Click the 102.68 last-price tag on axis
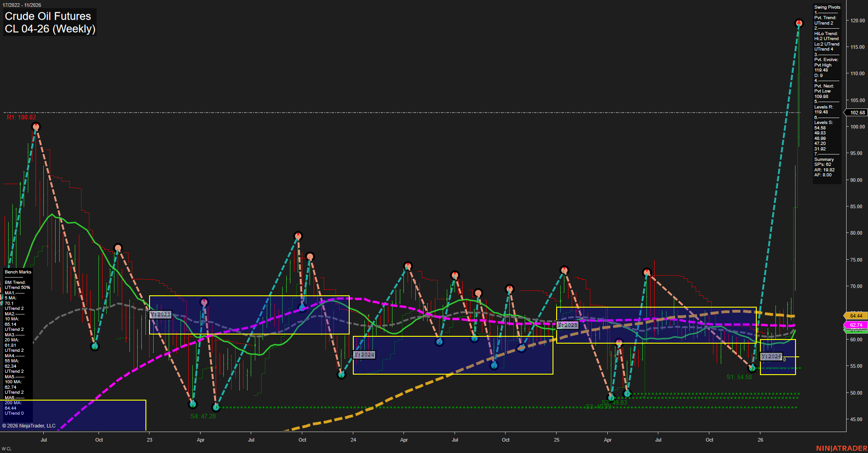 [x=856, y=112]
